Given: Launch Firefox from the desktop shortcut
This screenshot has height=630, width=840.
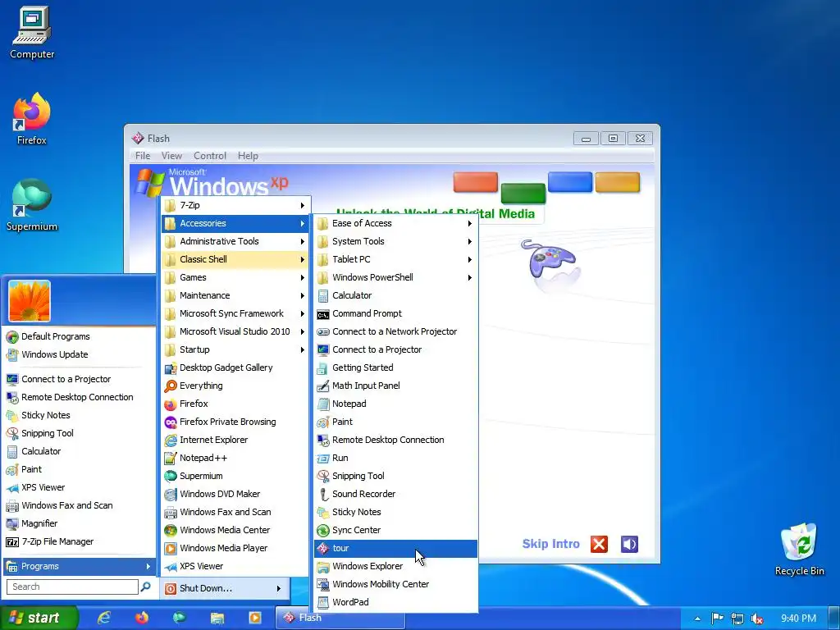Looking at the screenshot, I should coord(32,119).
